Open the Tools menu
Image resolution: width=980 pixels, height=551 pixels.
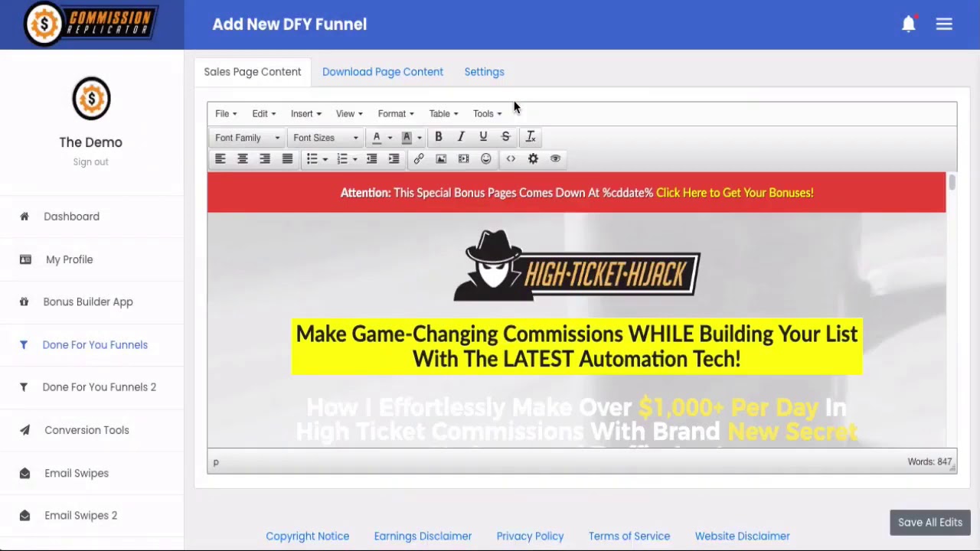tap(487, 114)
